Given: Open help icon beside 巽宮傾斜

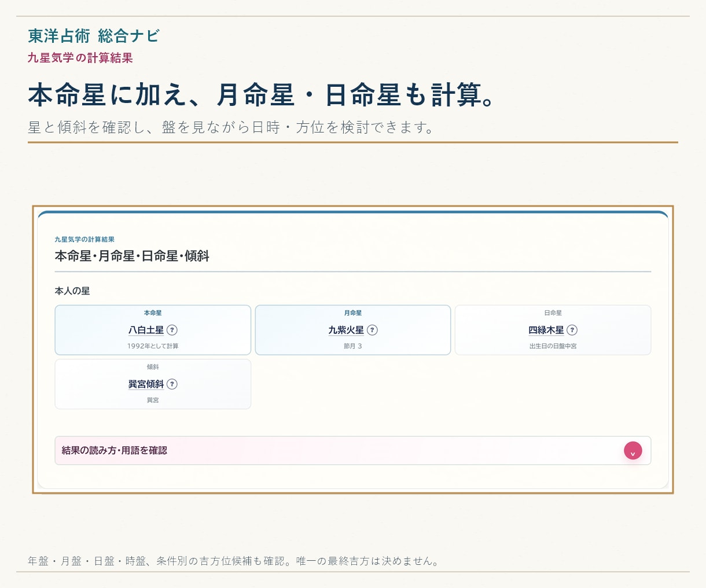Looking at the screenshot, I should tap(172, 384).
